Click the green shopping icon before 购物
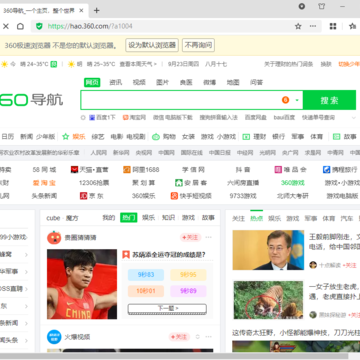The height and width of the screenshot is (360, 360). point(156,137)
